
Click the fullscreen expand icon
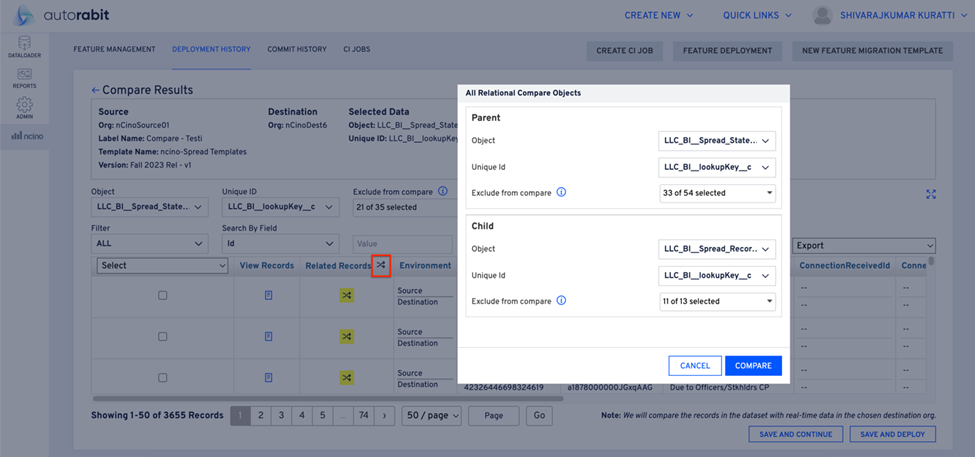(931, 195)
